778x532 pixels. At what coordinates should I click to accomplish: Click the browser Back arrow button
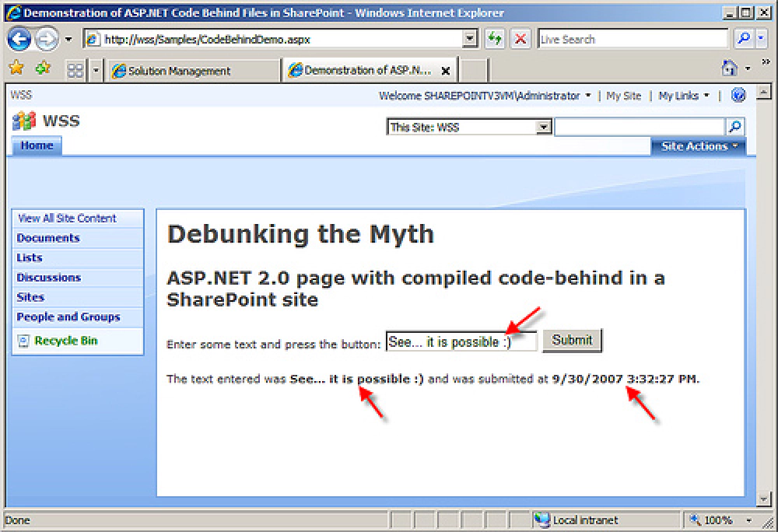pyautogui.click(x=19, y=38)
